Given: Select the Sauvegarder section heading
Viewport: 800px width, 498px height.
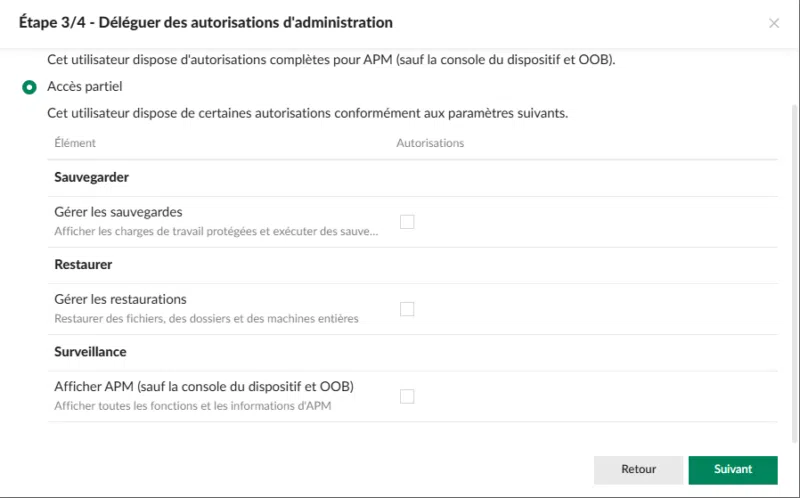Looking at the screenshot, I should 92,178.
